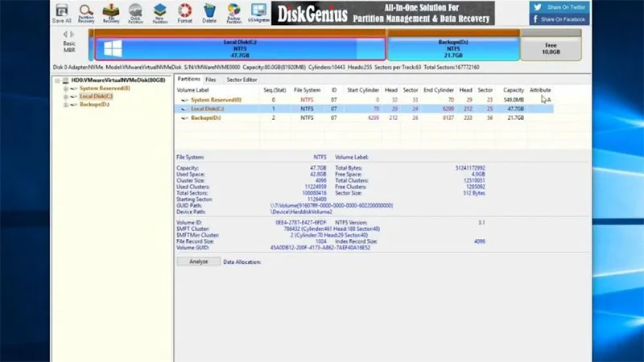
Task: Click the Analyze button
Action: tap(199, 261)
